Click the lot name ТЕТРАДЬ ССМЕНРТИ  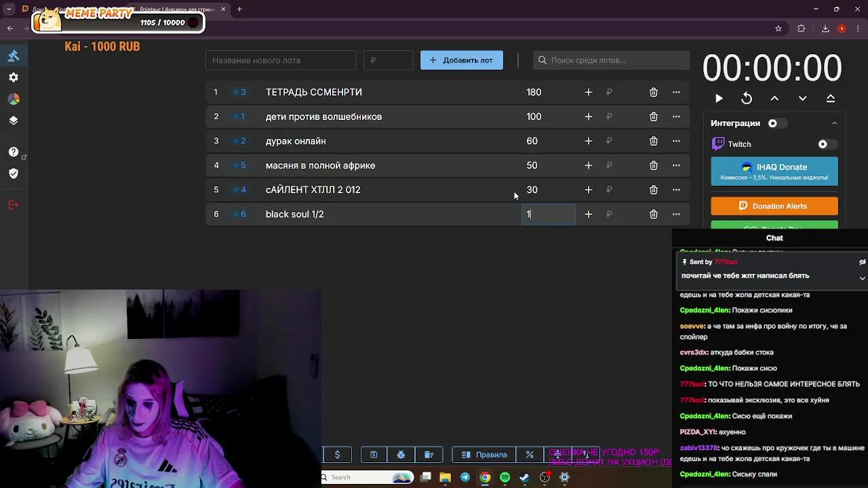314,92
